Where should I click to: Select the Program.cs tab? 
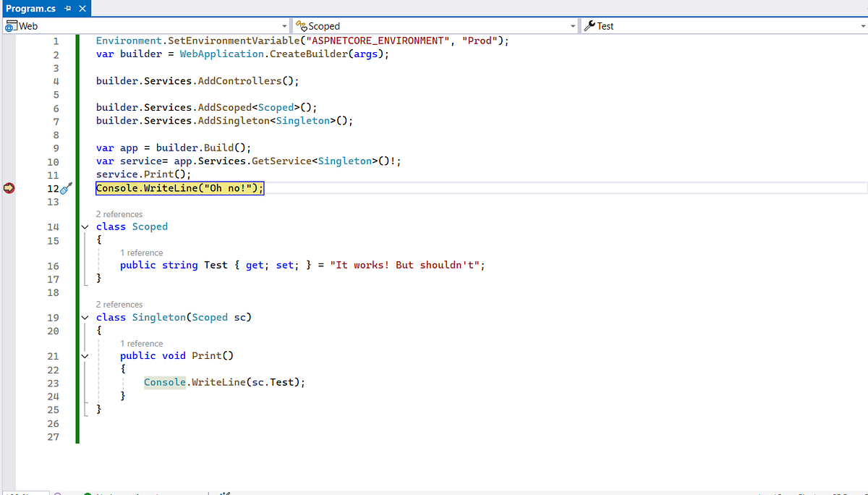[29, 9]
